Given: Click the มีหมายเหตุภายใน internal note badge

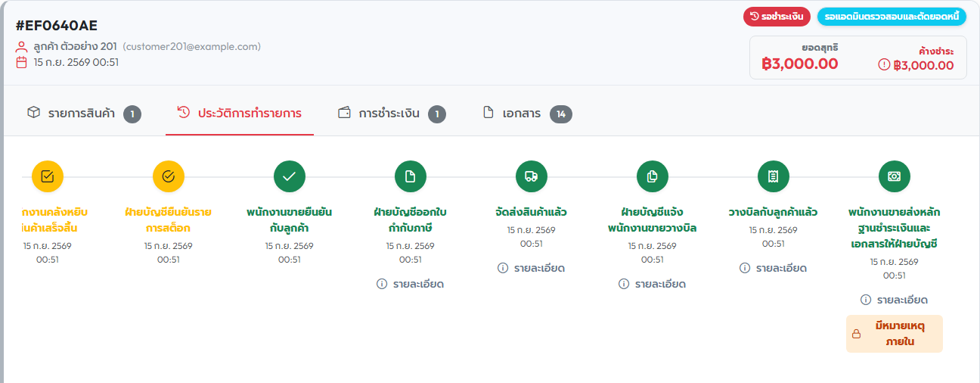Looking at the screenshot, I should (895, 334).
